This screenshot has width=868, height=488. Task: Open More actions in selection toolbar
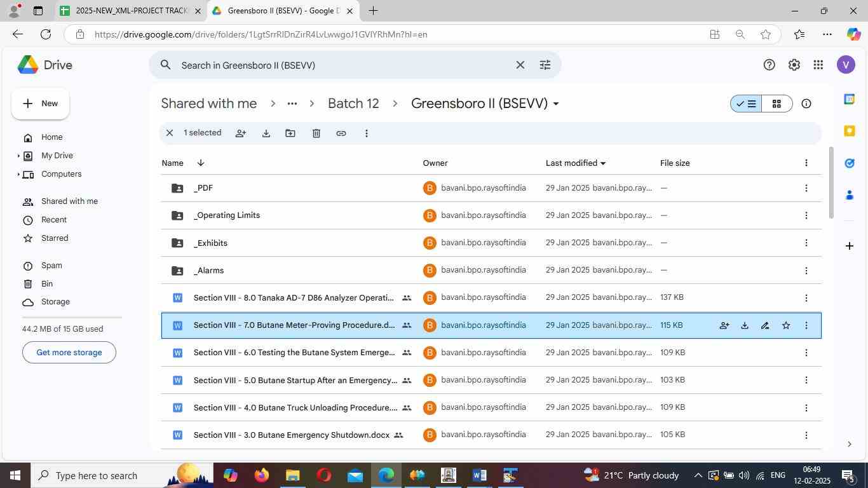pyautogui.click(x=366, y=133)
